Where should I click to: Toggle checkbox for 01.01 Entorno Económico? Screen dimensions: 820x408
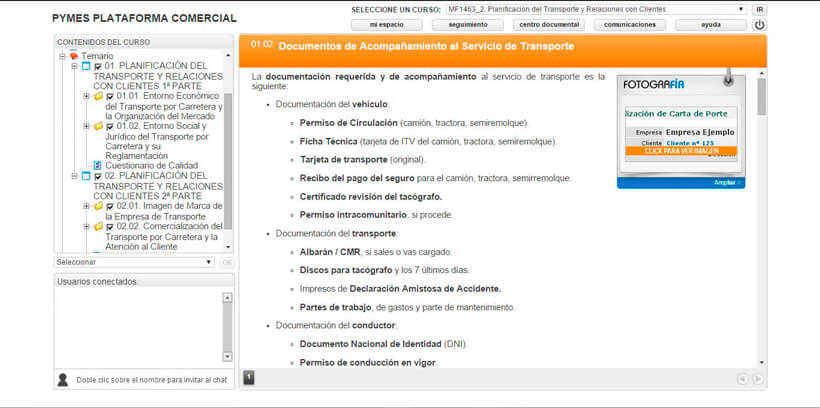click(110, 97)
